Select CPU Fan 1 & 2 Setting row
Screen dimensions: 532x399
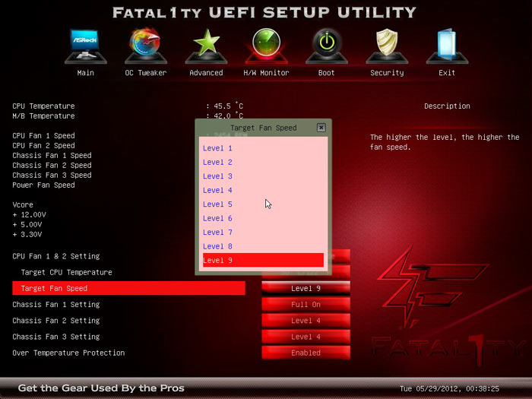(56, 256)
